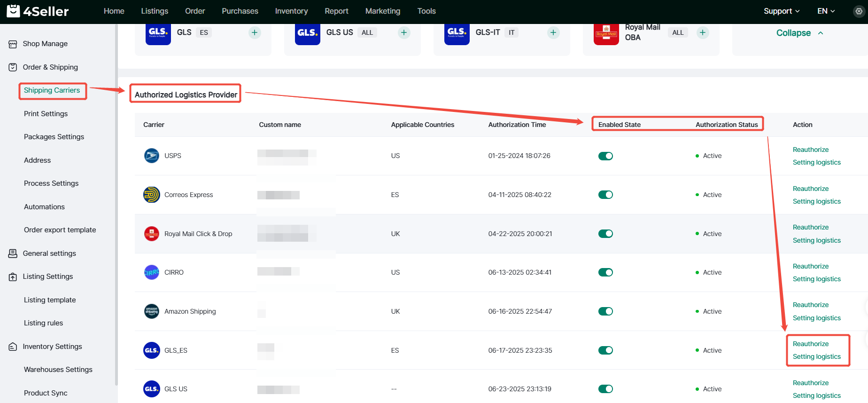This screenshot has height=403, width=868.
Task: Click the Inventory Settings sidebar icon
Action: pyautogui.click(x=13, y=347)
